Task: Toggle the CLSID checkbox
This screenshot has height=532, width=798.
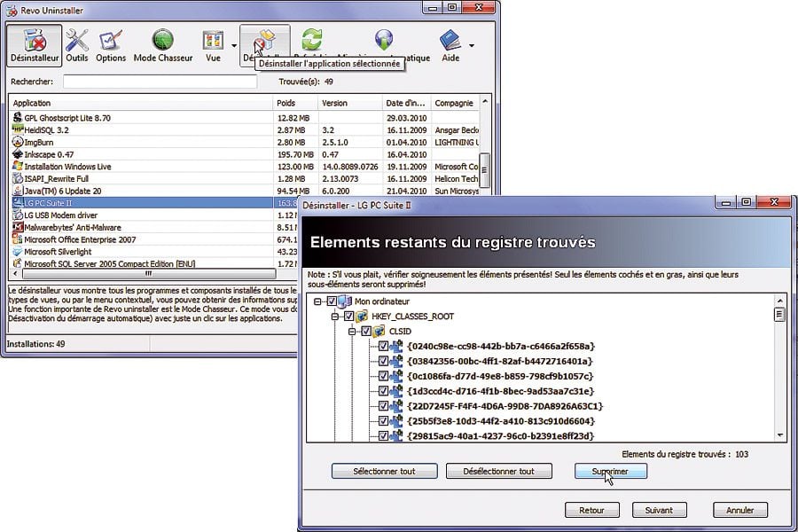Action: tap(365, 331)
